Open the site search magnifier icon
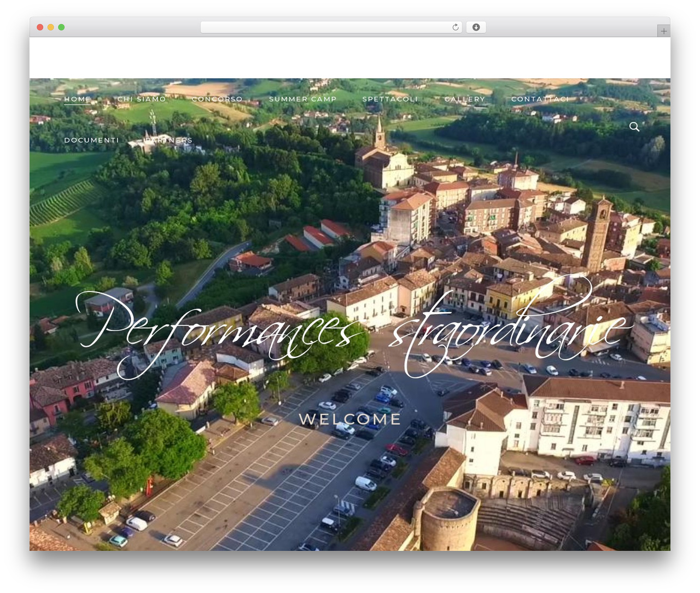 tap(634, 127)
